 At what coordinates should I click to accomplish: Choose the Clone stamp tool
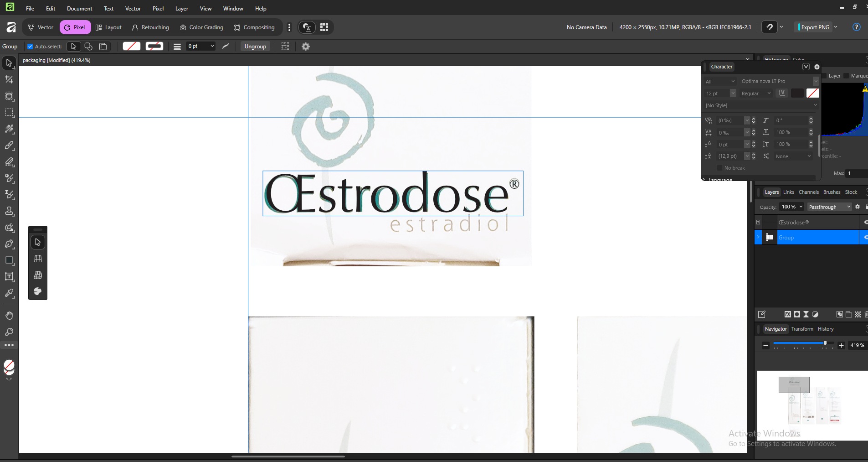[x=9, y=211]
